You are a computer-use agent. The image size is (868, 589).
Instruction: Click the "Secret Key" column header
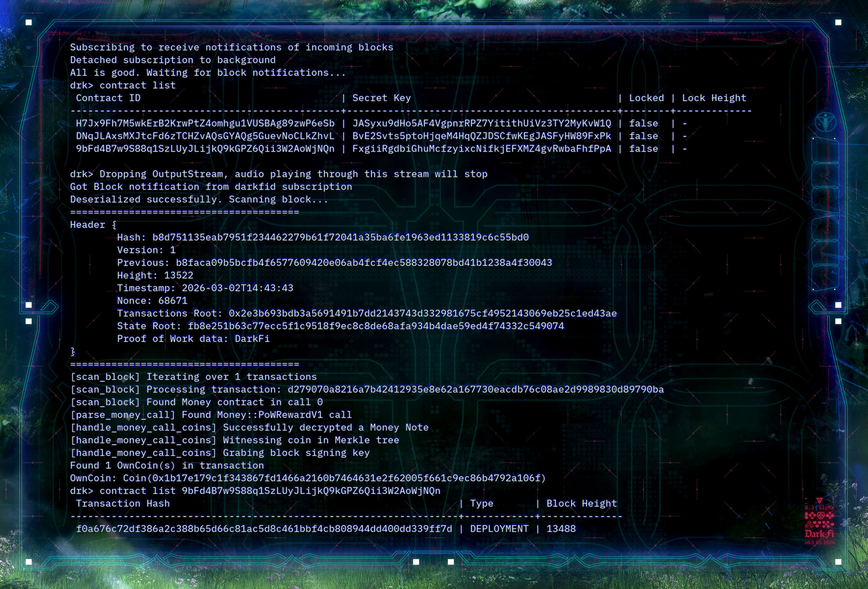(x=382, y=98)
